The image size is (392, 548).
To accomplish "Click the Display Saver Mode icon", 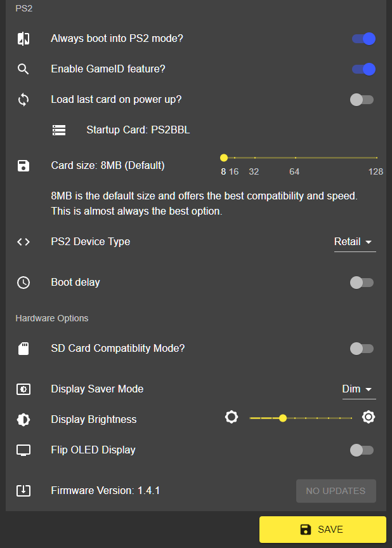I will tap(23, 389).
